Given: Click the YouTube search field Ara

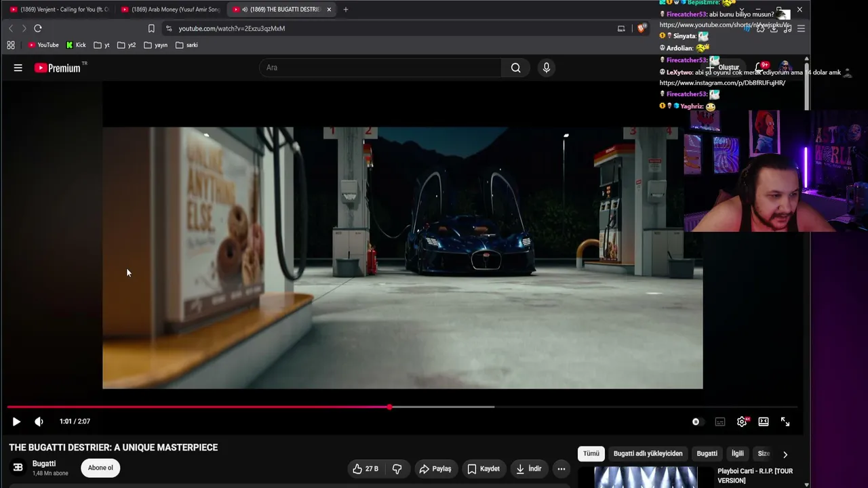Looking at the screenshot, I should [380, 68].
